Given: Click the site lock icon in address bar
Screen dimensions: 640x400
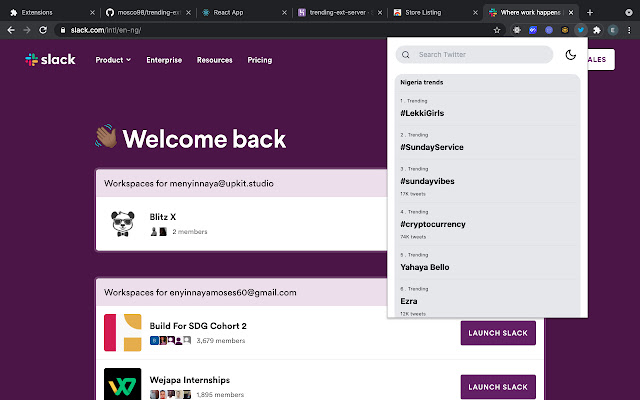Looking at the screenshot, I should click(x=62, y=30).
